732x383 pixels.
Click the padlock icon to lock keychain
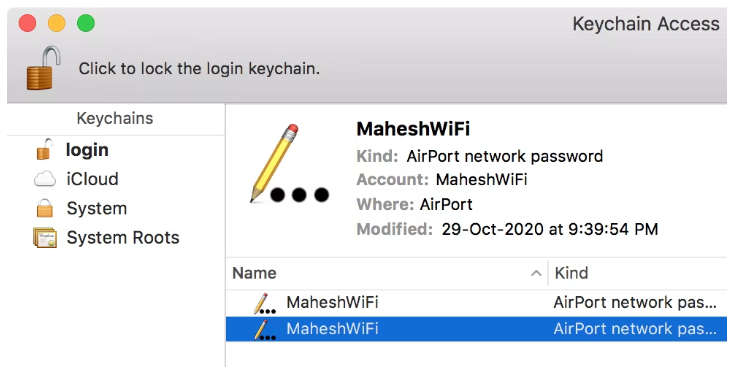[x=43, y=68]
